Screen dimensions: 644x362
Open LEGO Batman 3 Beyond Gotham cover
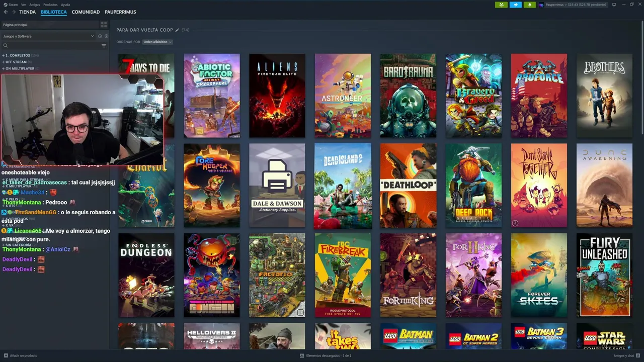[539, 336]
